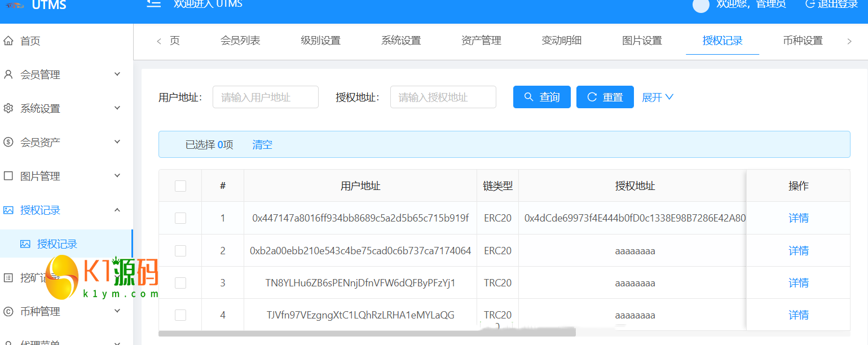Click the 授权地址 column header

tap(635, 186)
